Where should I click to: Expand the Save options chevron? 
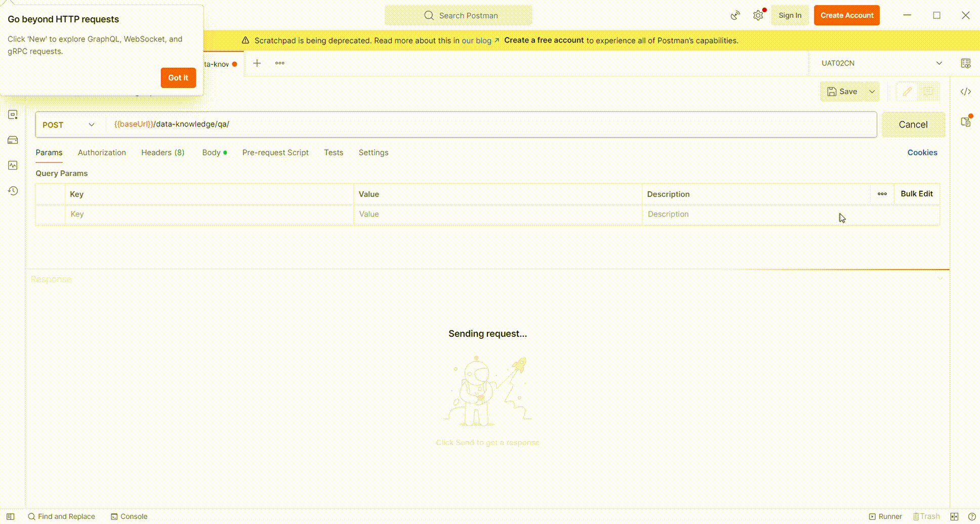[x=872, y=92]
